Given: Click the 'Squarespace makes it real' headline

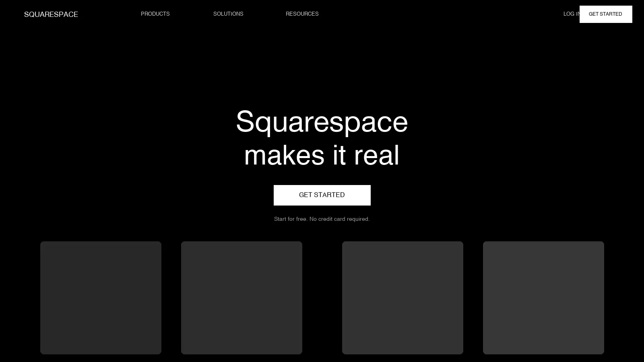Looking at the screenshot, I should [x=322, y=138].
